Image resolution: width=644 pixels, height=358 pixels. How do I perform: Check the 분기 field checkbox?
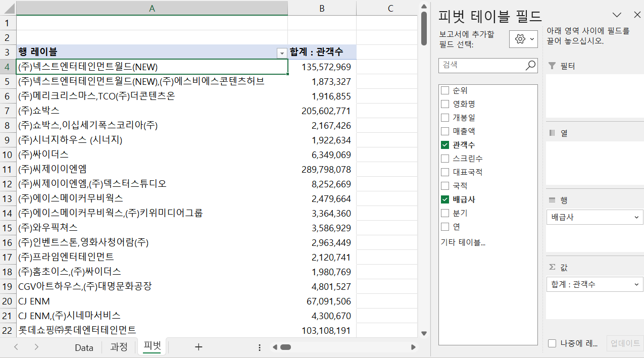(x=445, y=213)
